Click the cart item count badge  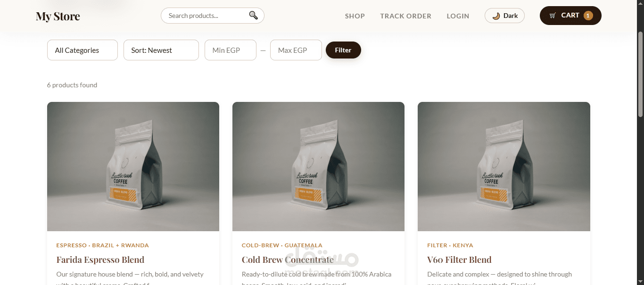point(588,16)
